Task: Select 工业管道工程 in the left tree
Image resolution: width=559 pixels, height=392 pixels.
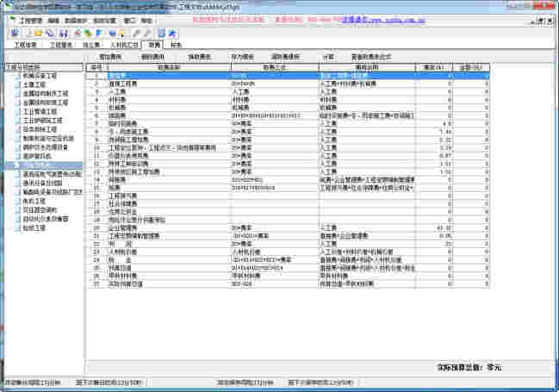Action: pos(40,111)
